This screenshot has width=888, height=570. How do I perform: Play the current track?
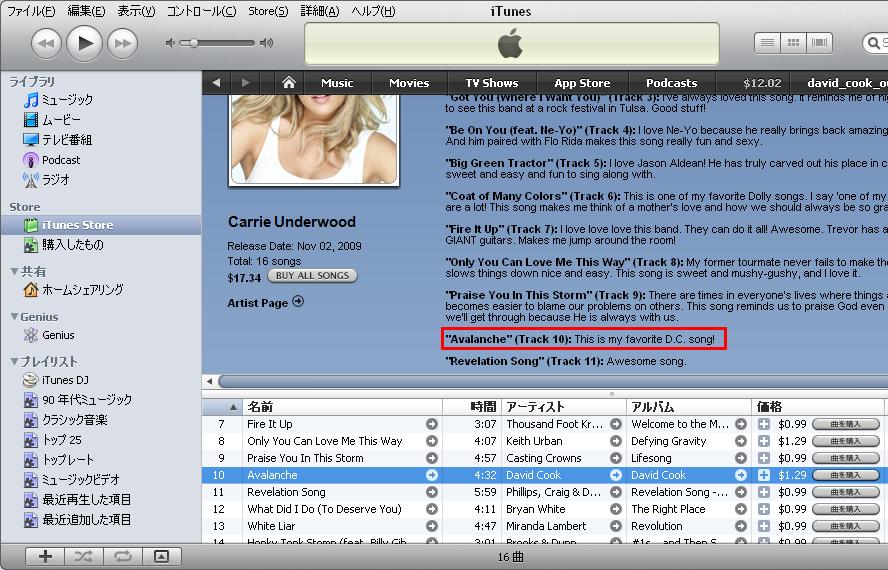point(84,43)
